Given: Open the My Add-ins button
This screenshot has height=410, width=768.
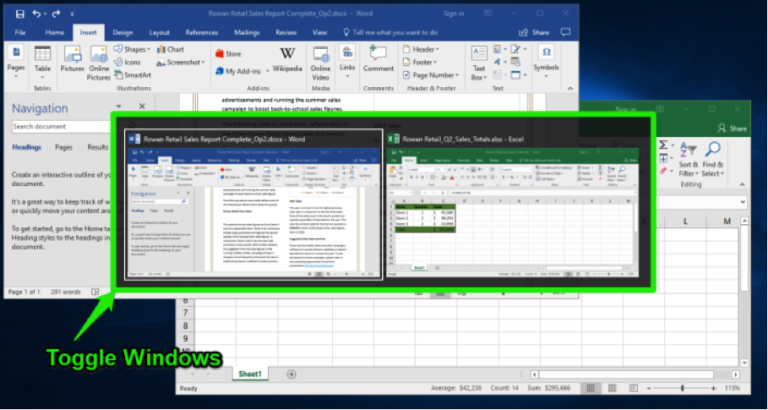Looking at the screenshot, I should [242, 72].
